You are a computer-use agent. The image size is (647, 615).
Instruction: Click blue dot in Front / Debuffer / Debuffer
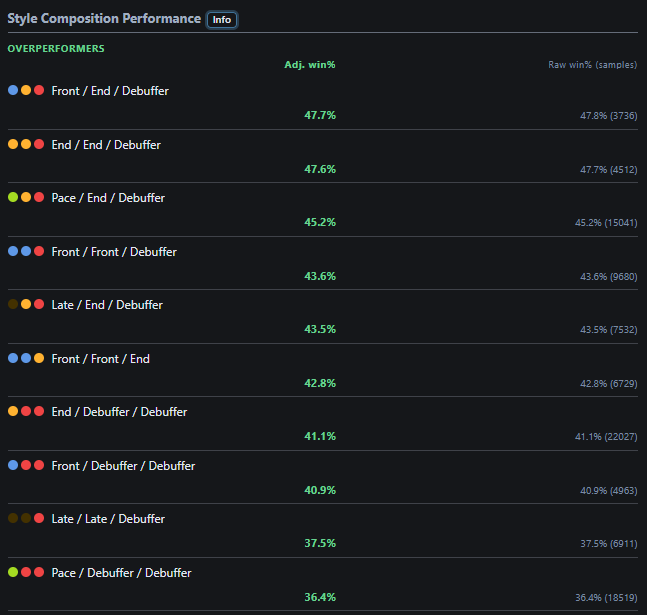pos(13,465)
